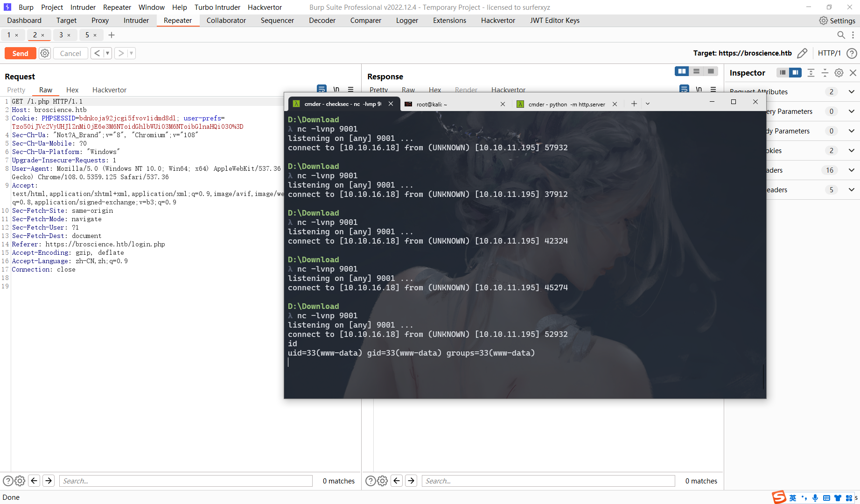
Task: Jump to next request search match
Action: [x=49, y=481]
